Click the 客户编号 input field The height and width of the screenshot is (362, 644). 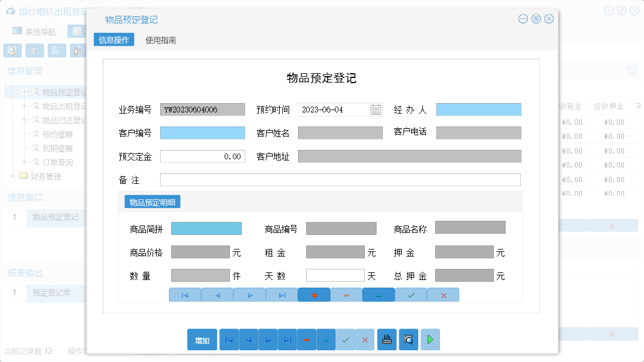coord(202,133)
